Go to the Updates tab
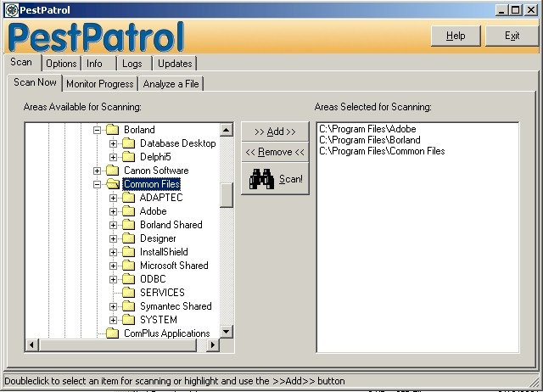The height and width of the screenshot is (392, 543). [x=175, y=64]
